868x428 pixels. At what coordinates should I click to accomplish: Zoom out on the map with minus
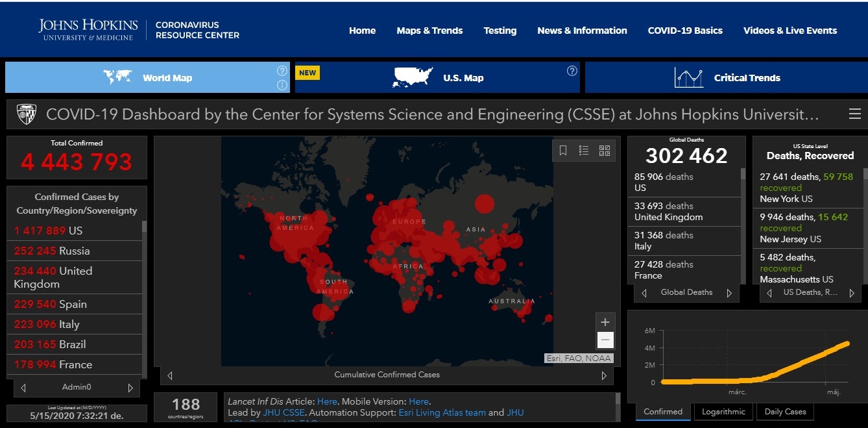click(x=605, y=340)
